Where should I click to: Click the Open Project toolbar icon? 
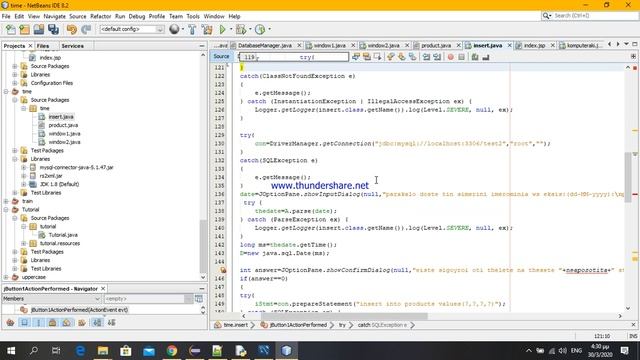pos(39,29)
